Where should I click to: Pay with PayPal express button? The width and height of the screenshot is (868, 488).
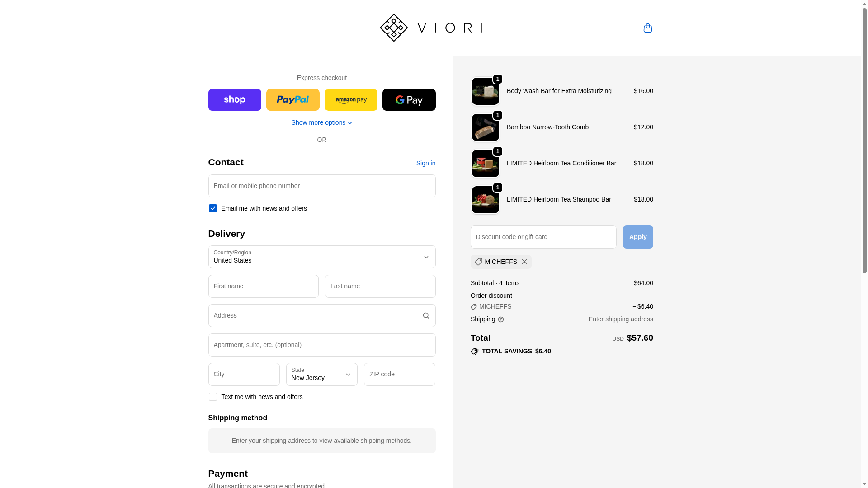click(293, 100)
